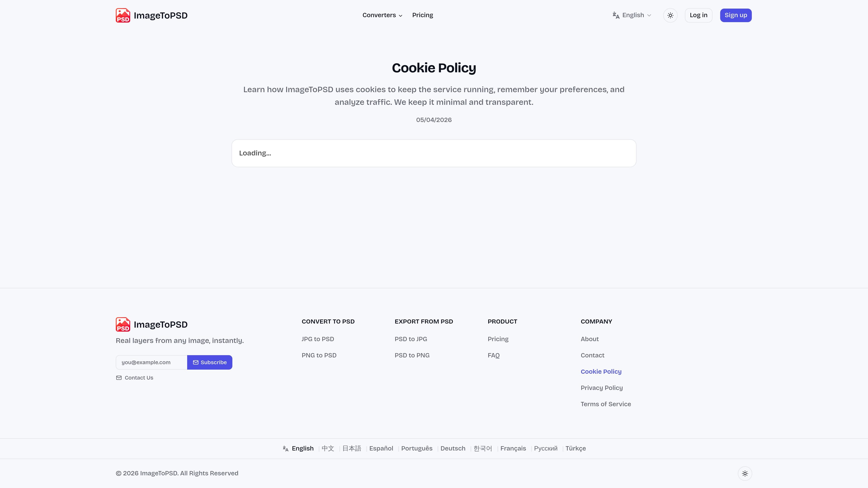Open Pricing from the top navigation
Image resolution: width=868 pixels, height=488 pixels.
(422, 15)
